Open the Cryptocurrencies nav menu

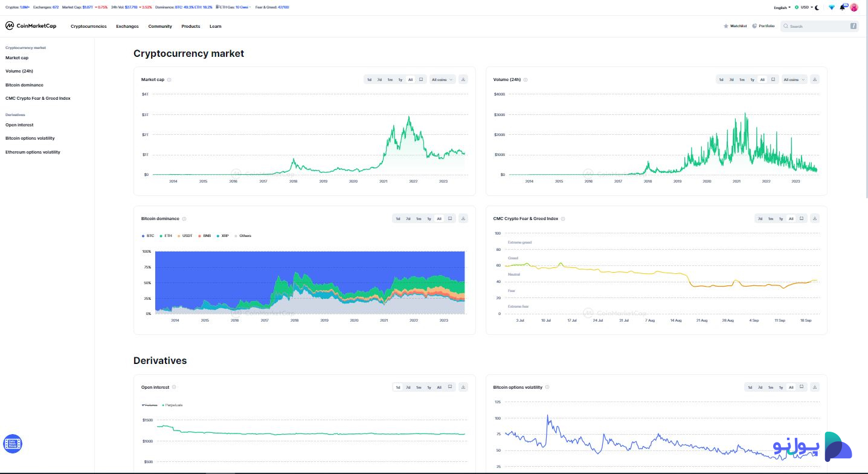coord(88,26)
